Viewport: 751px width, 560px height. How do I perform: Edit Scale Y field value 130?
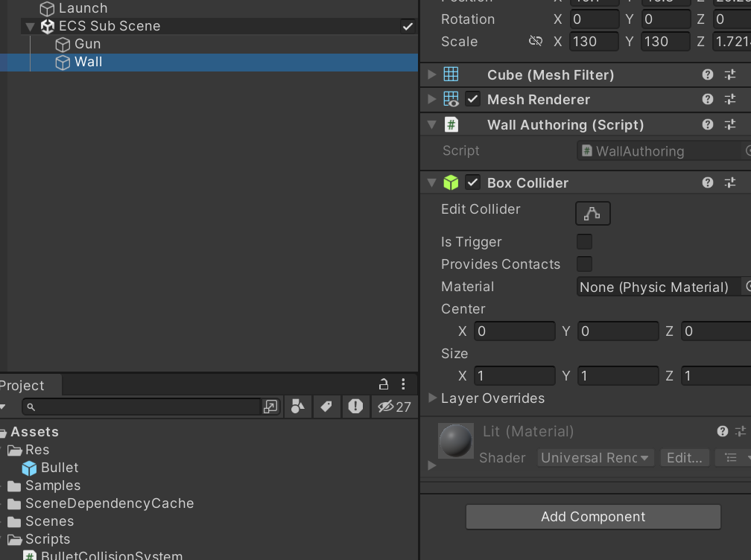pos(665,42)
